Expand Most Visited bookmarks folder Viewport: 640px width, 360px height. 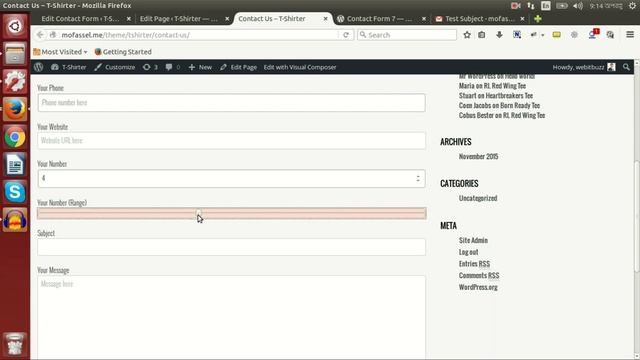click(x=60, y=52)
